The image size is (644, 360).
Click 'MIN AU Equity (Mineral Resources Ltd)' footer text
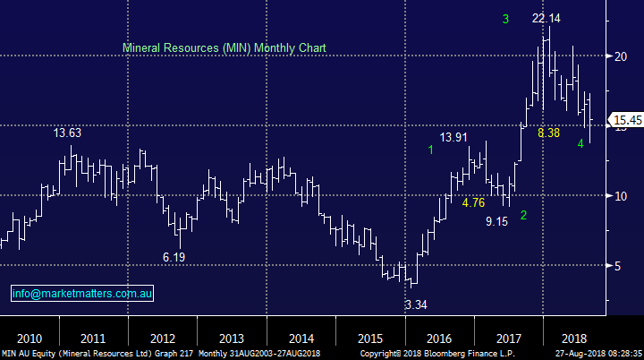coord(78,354)
